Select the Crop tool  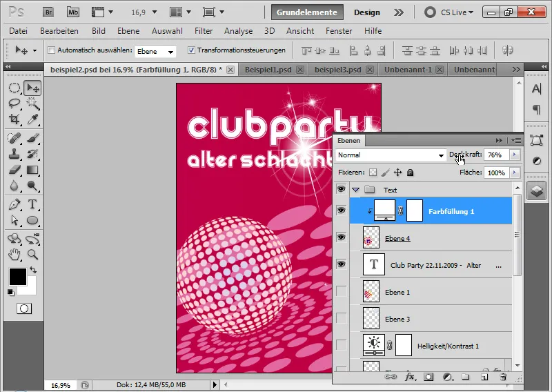[14, 119]
